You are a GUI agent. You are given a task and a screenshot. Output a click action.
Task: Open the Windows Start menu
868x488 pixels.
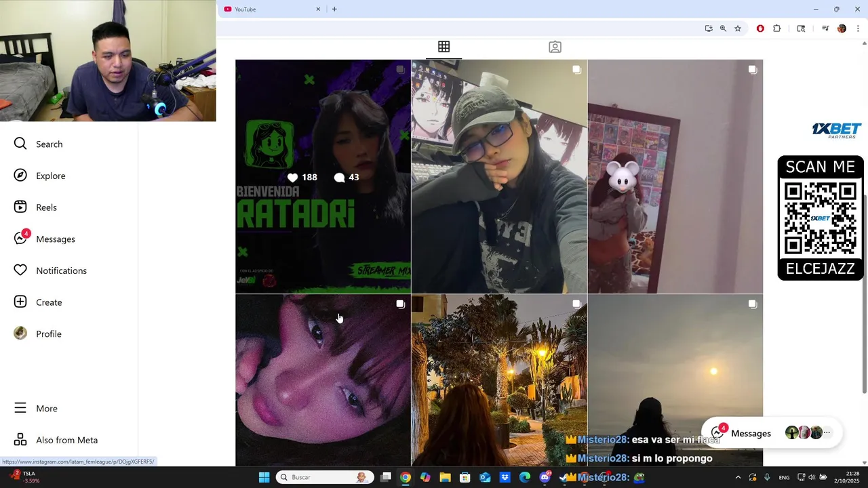(264, 477)
